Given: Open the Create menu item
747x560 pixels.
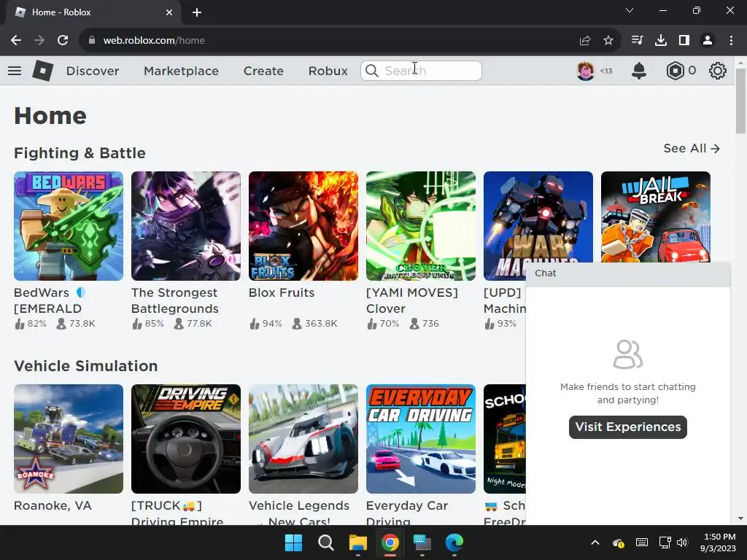Looking at the screenshot, I should pos(263,71).
